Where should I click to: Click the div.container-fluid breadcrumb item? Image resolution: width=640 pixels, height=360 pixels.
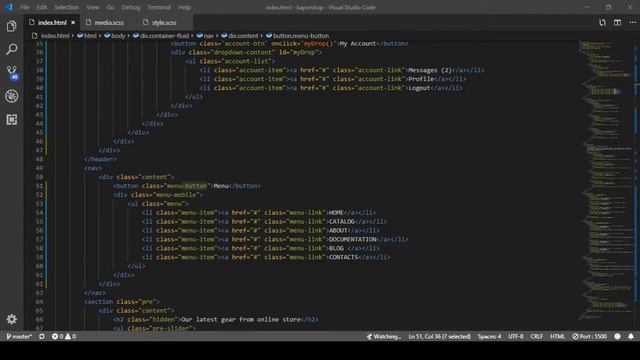pyautogui.click(x=161, y=36)
